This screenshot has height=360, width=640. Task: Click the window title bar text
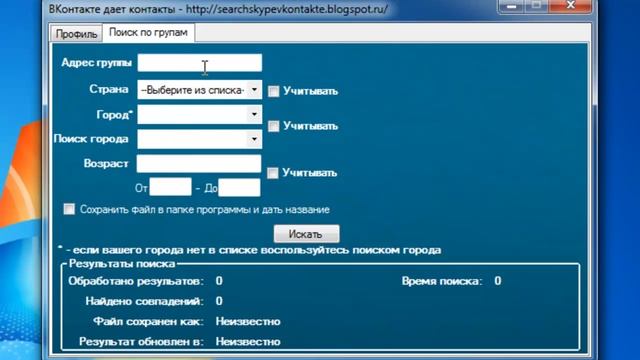pyautogui.click(x=218, y=9)
